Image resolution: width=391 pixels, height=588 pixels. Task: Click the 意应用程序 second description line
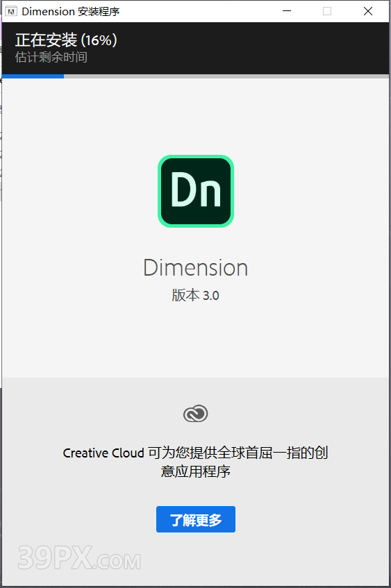pyautogui.click(x=196, y=471)
